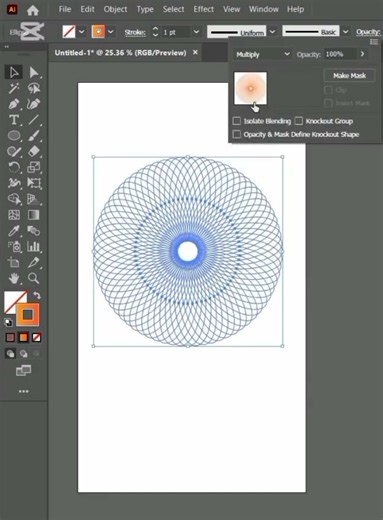This screenshot has height=520, width=383.
Task: Select the Pen tool
Action: click(x=14, y=104)
